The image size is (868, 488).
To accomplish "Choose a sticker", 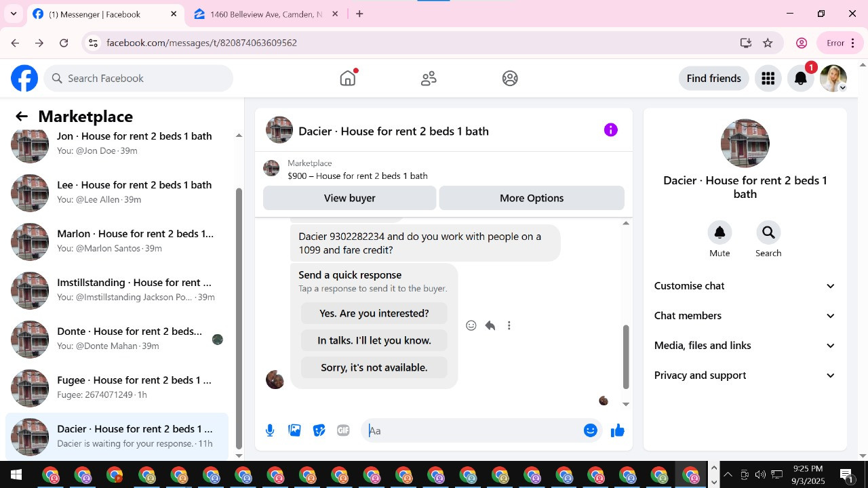I will pos(319,430).
